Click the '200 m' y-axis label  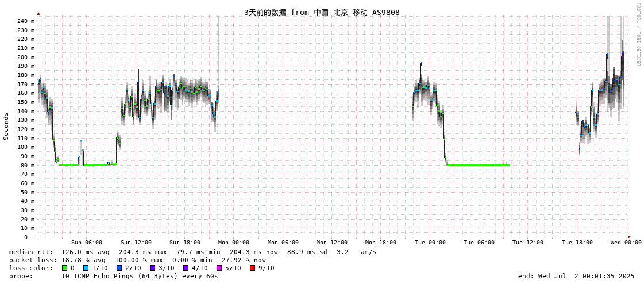click(x=26, y=57)
